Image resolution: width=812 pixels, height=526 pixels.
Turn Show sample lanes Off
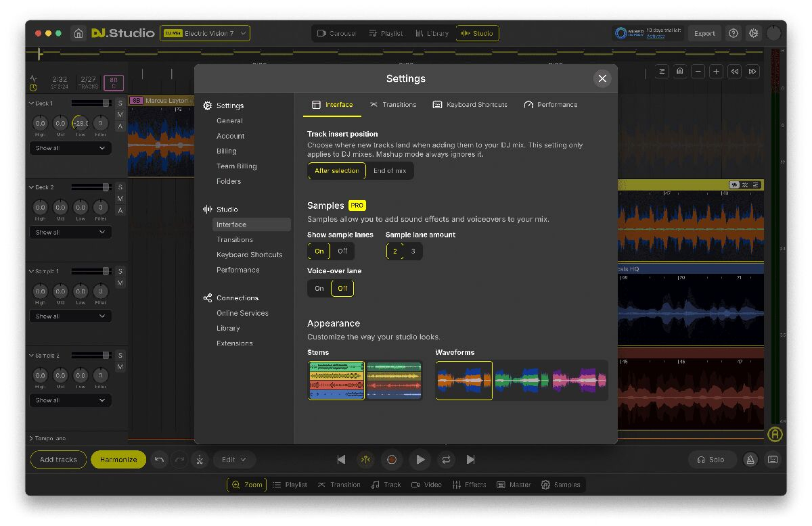[342, 252]
